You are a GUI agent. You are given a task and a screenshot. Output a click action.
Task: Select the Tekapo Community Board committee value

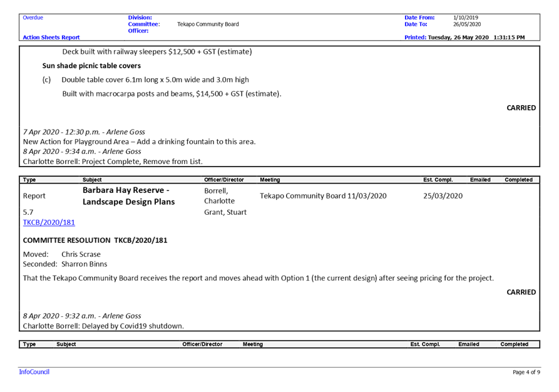click(208, 24)
